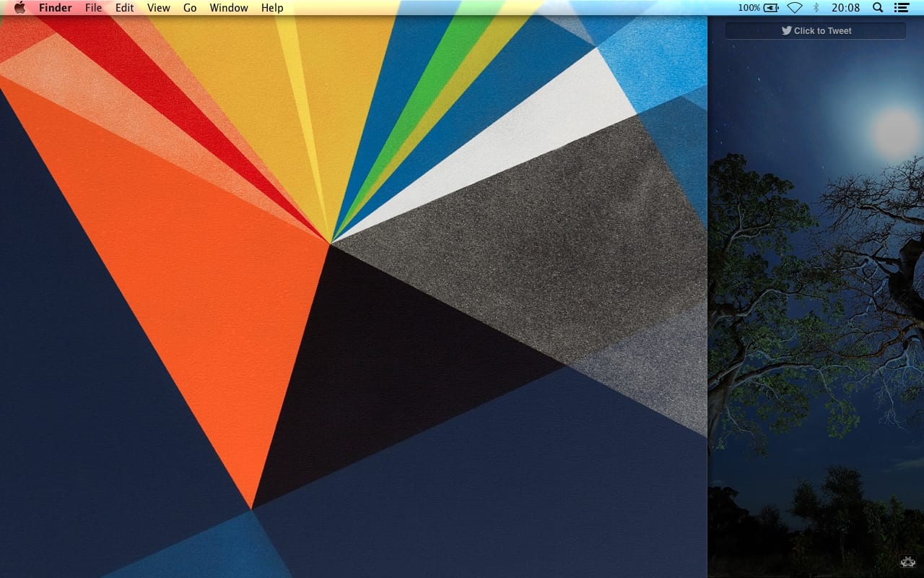924x578 pixels.
Task: Open the Apple menu
Action: [x=19, y=8]
